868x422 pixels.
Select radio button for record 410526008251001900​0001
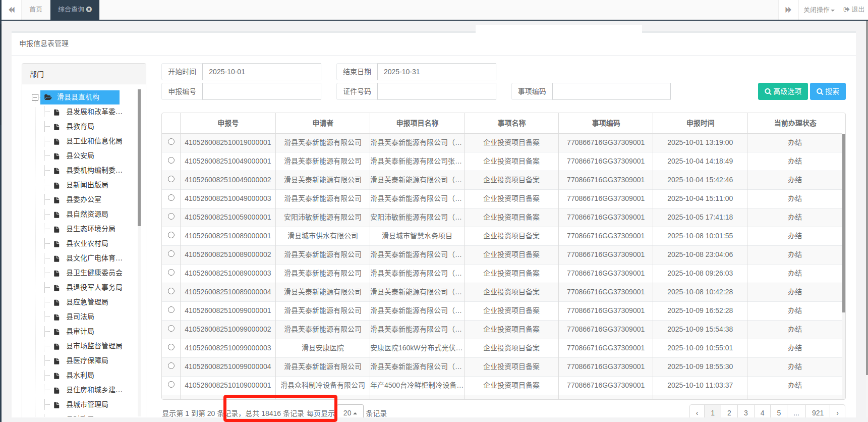(171, 142)
